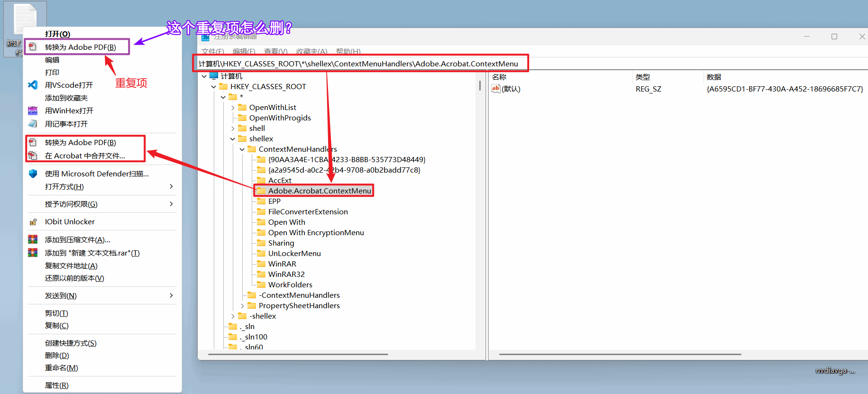The width and height of the screenshot is (868, 394).
Task: Select the WorkFolders key
Action: pos(290,284)
